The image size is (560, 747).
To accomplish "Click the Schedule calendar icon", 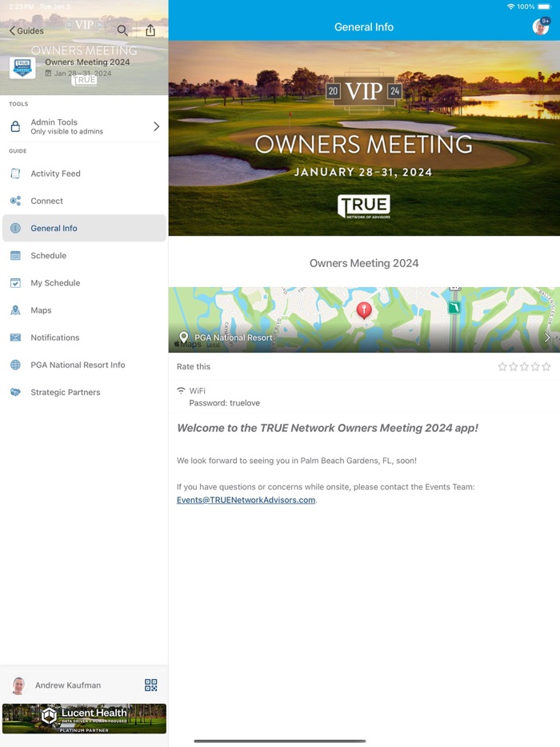I will pos(15,255).
